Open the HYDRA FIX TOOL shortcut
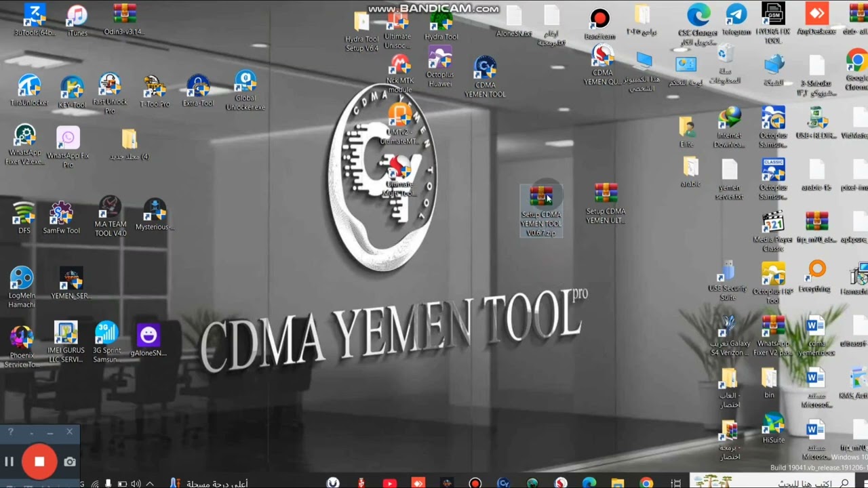 pyautogui.click(x=773, y=23)
